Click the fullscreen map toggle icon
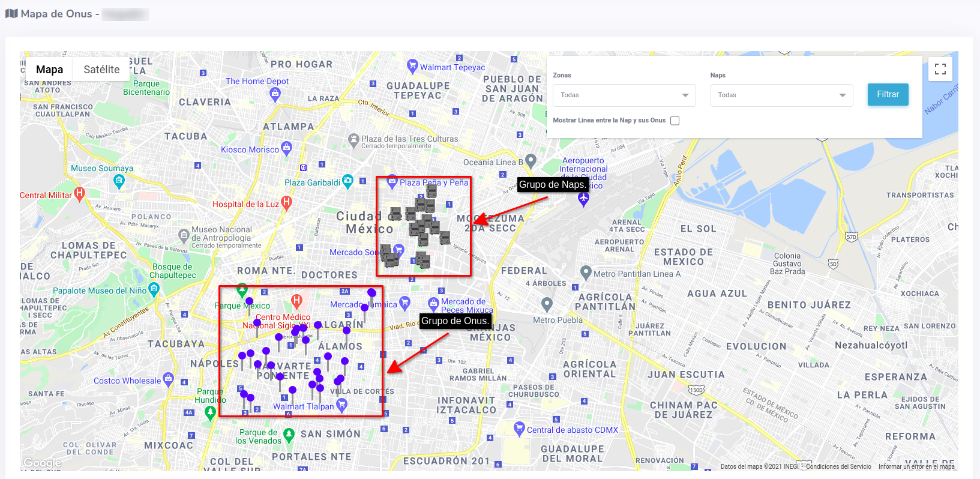980x479 pixels. 940,69
